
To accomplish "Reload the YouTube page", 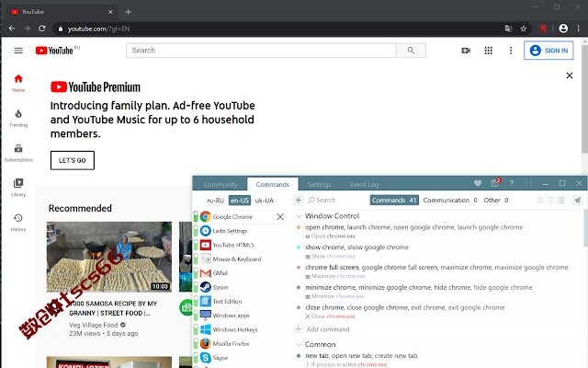I will [42, 29].
